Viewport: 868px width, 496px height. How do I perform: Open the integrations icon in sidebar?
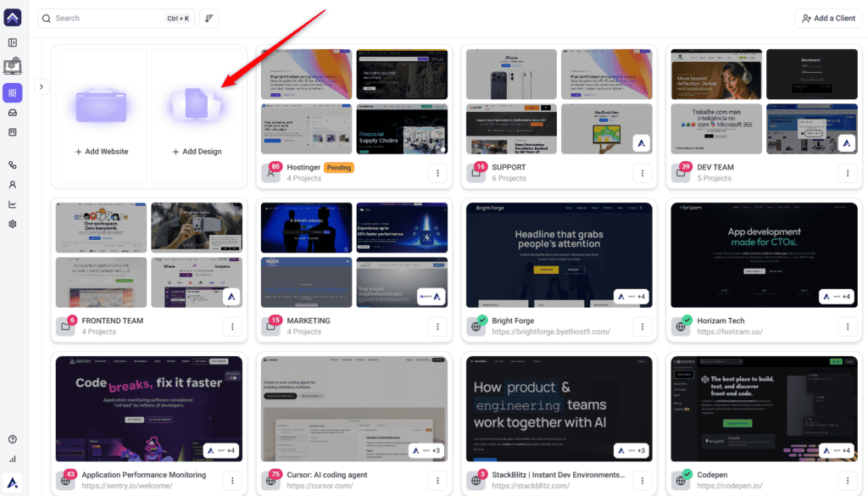[12, 165]
